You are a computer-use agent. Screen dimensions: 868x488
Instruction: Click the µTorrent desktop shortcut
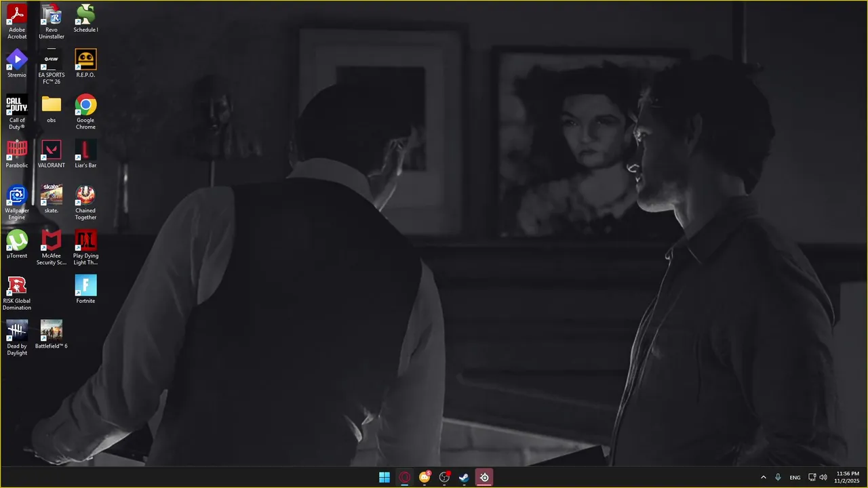17,245
